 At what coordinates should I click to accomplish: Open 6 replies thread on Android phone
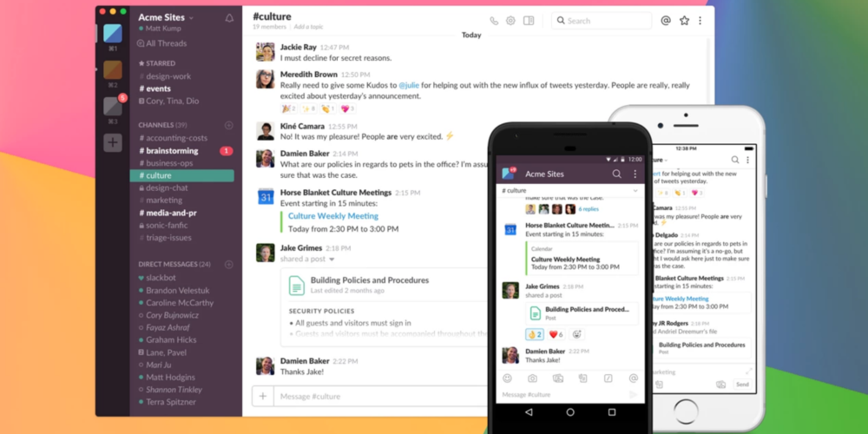point(589,209)
